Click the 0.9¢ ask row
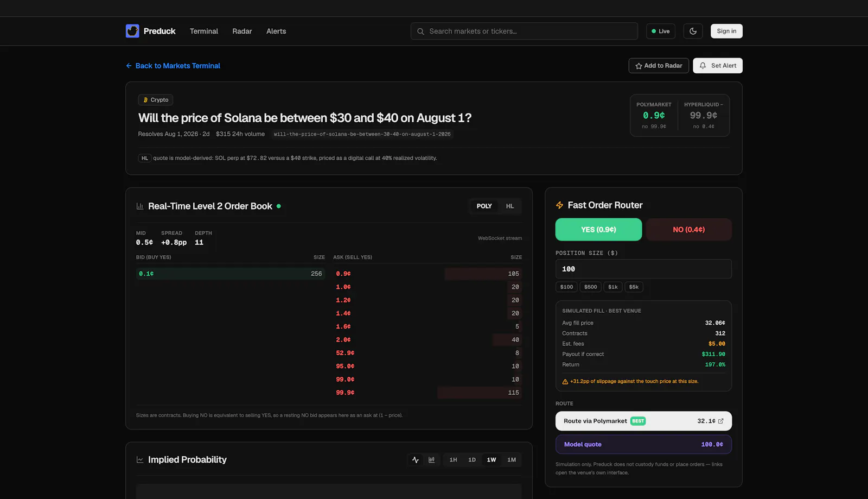 click(427, 274)
